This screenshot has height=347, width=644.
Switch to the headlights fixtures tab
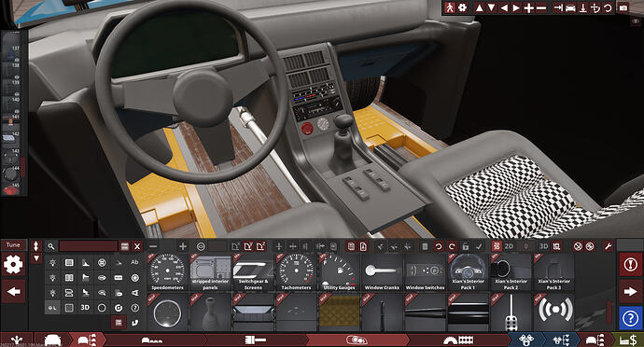pyautogui.click(x=357, y=340)
